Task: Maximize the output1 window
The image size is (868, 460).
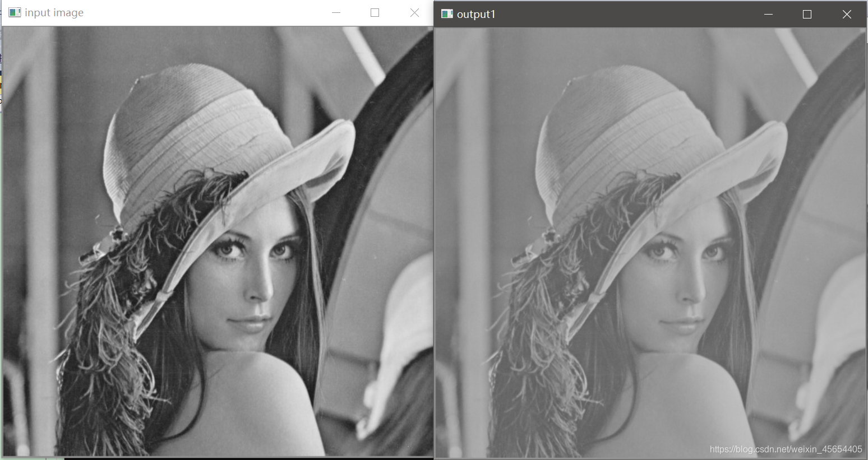Action: pyautogui.click(x=807, y=14)
